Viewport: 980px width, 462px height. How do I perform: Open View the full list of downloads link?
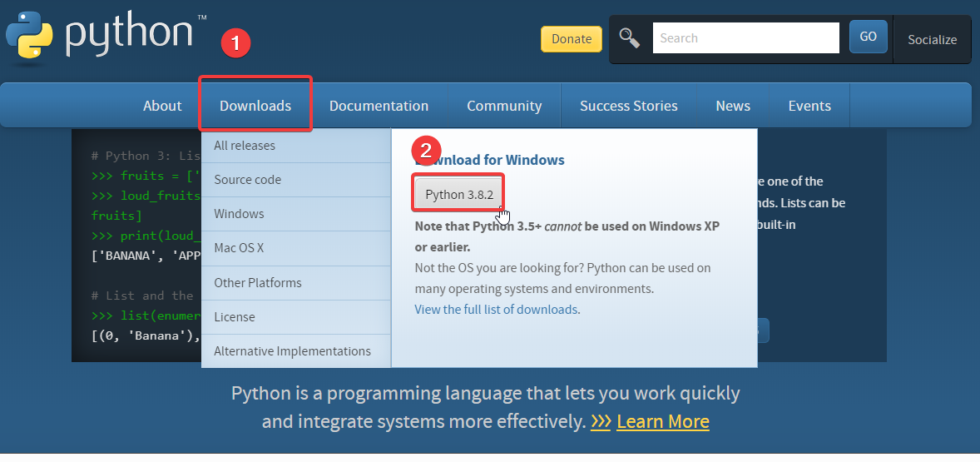coord(497,310)
